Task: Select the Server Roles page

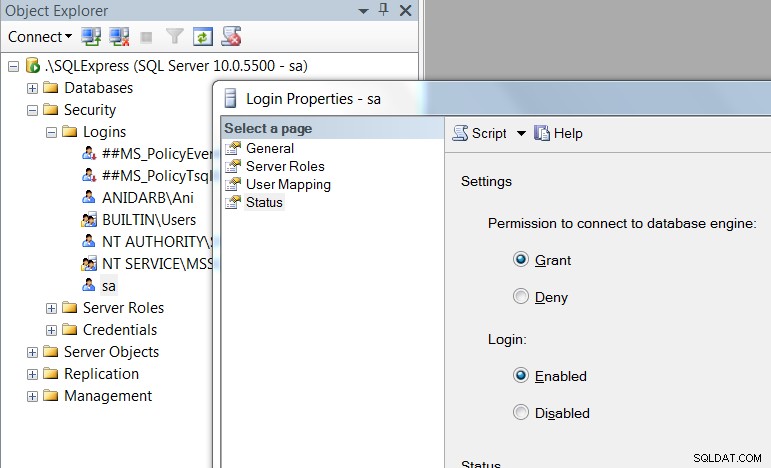Action: (285, 166)
